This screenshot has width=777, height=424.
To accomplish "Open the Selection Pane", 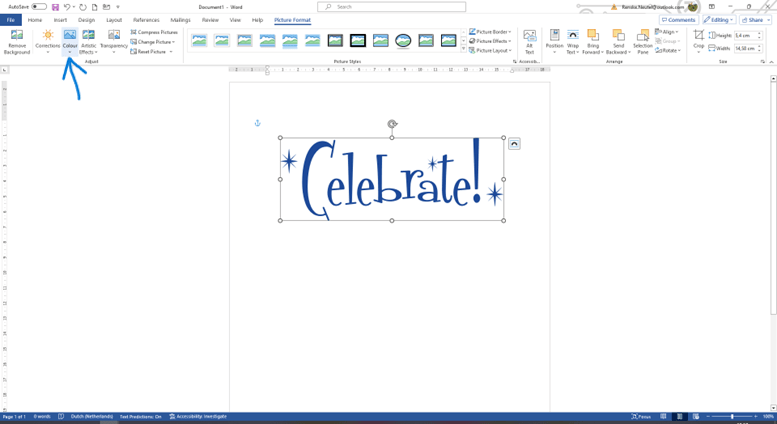I will pyautogui.click(x=643, y=36).
